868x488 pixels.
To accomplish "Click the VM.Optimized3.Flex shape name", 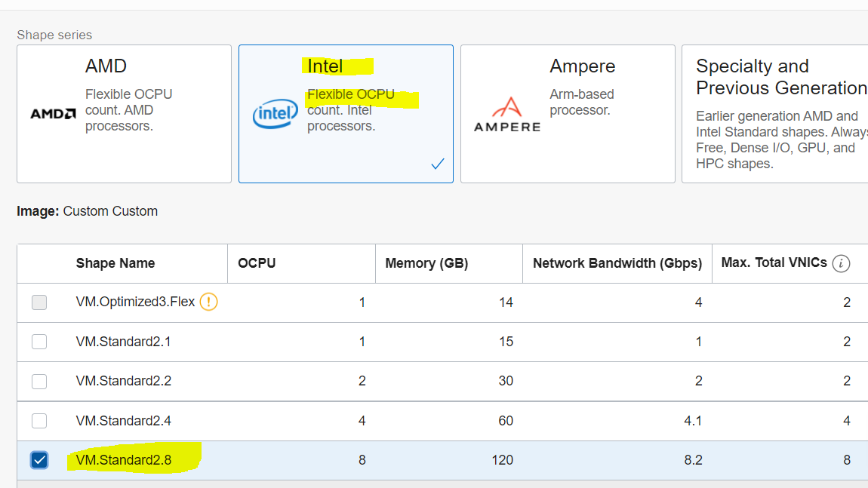I will click(x=135, y=302).
